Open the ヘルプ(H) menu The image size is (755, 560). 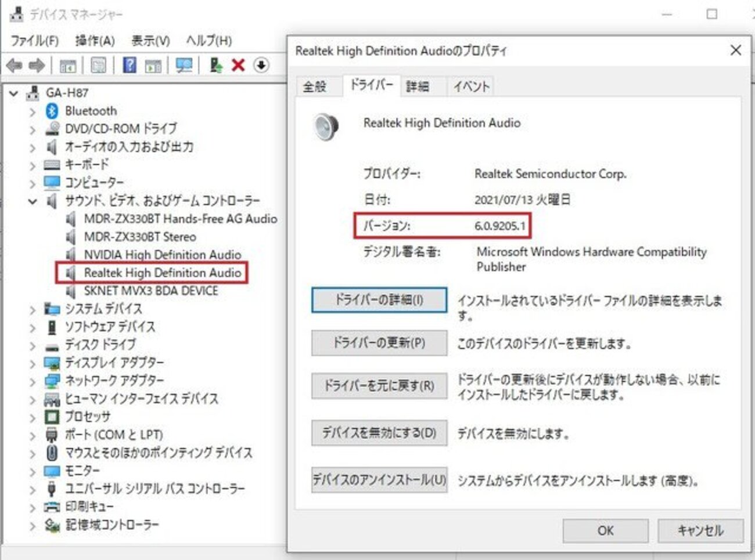pos(209,41)
